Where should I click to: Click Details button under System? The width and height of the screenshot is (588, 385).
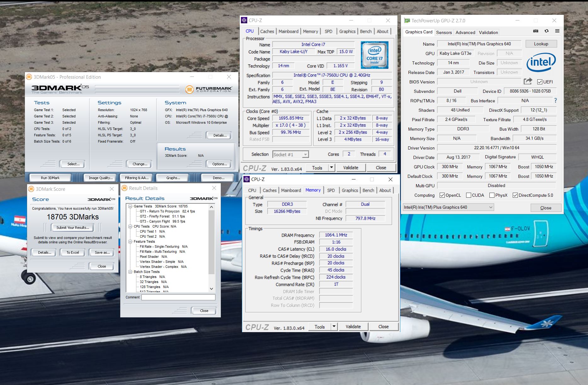click(x=220, y=135)
